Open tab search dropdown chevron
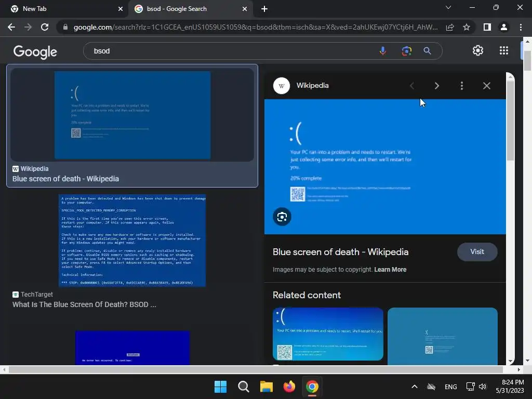Viewport: 532px width, 399px height. [448, 7]
